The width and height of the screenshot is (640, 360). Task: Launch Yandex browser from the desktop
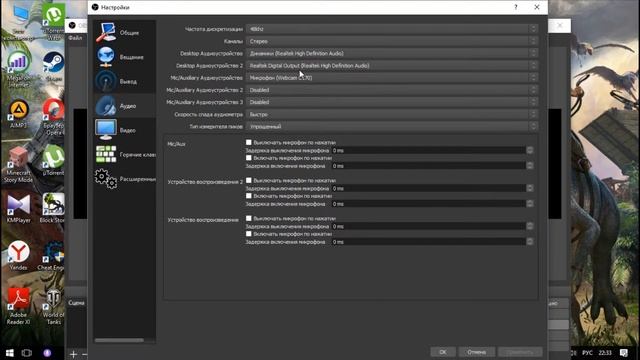coord(18,256)
